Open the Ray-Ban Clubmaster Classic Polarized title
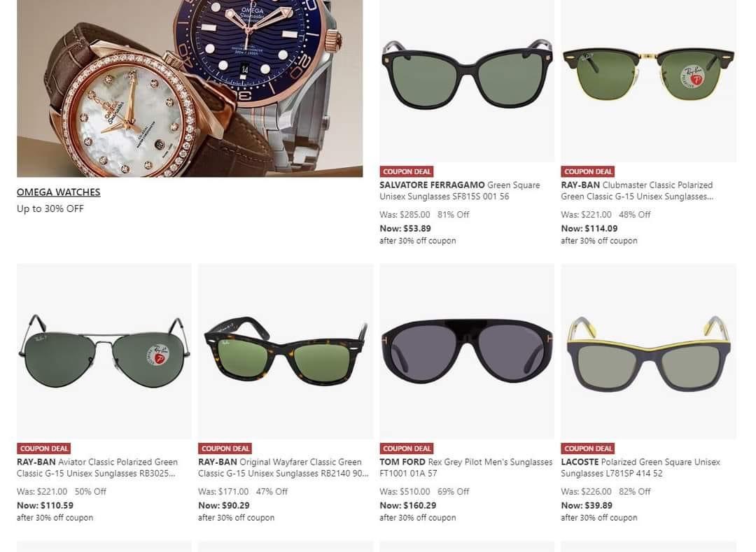756x552 pixels. click(637, 191)
